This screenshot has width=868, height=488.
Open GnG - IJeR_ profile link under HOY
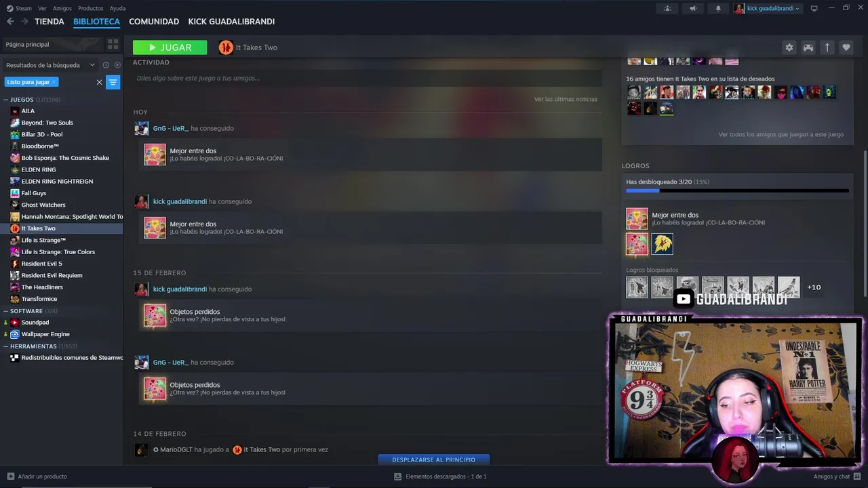pos(170,128)
